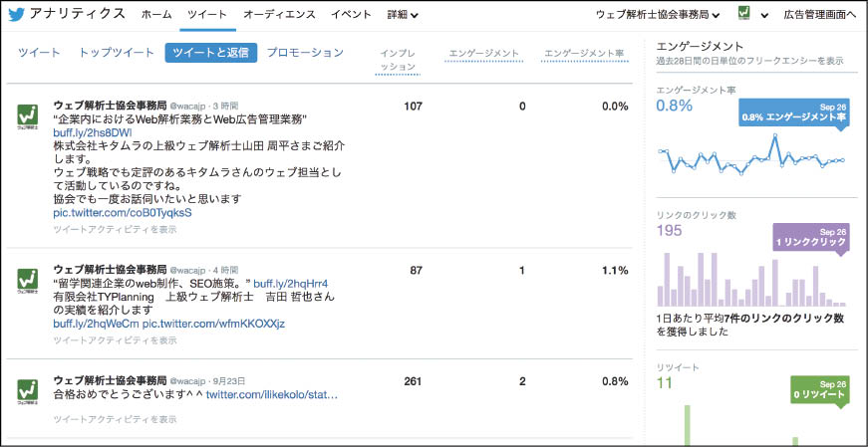Show tweet activity for the Web解析業務 tweet

(x=116, y=229)
